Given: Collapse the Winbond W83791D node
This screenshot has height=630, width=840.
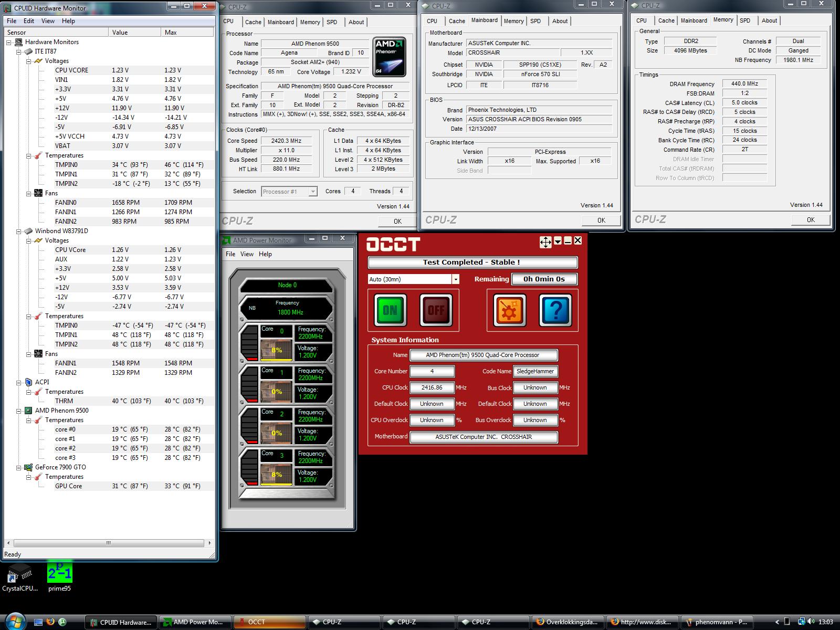Looking at the screenshot, I should [x=19, y=231].
